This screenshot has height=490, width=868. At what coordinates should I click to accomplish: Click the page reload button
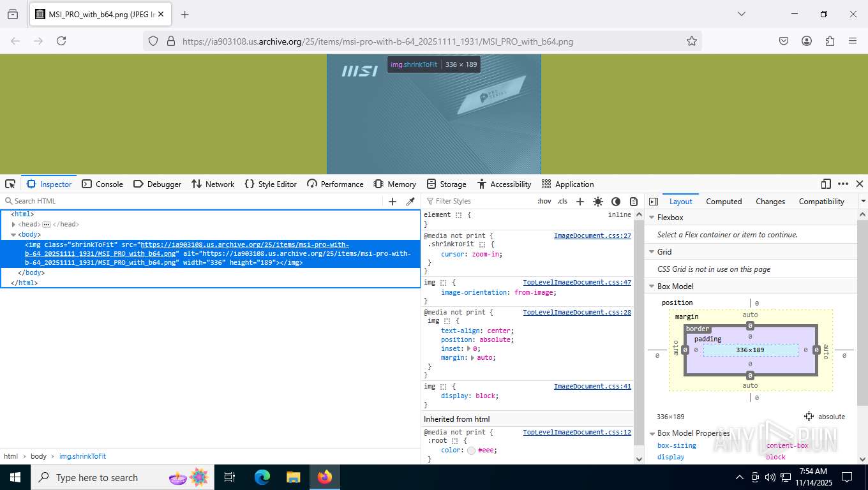click(x=61, y=41)
